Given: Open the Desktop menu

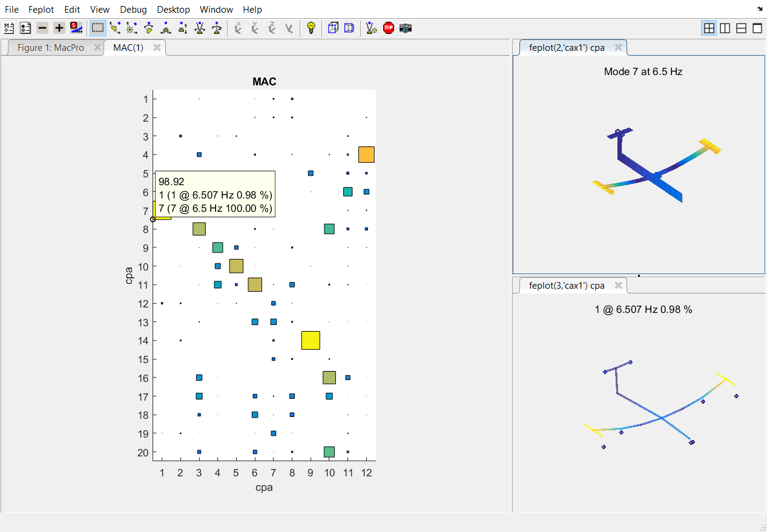Looking at the screenshot, I should tap(173, 9).
